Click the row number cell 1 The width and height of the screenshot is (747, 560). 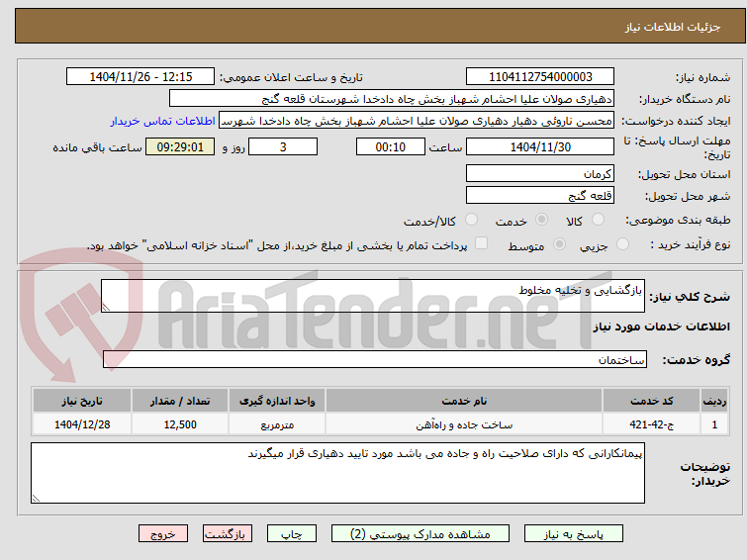[x=714, y=424]
